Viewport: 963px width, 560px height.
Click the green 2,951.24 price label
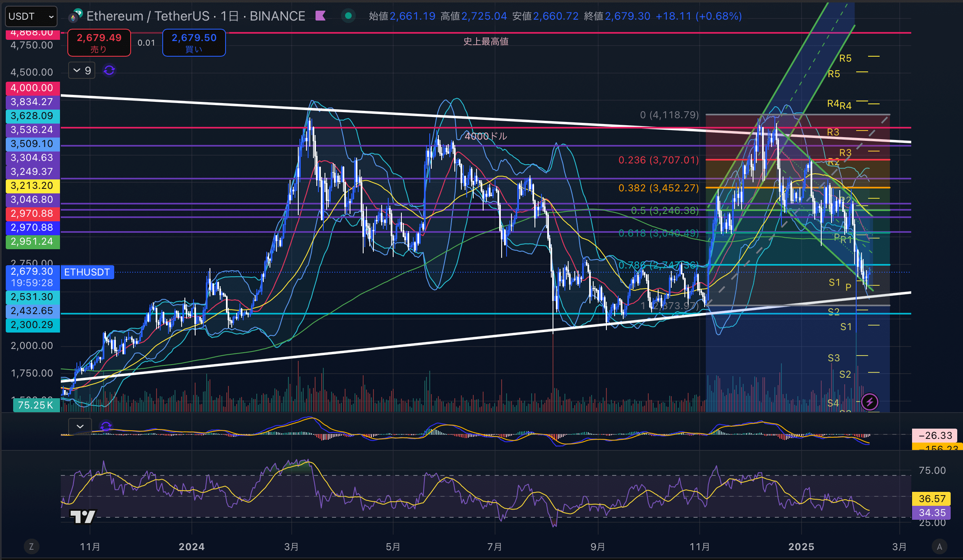coord(32,241)
